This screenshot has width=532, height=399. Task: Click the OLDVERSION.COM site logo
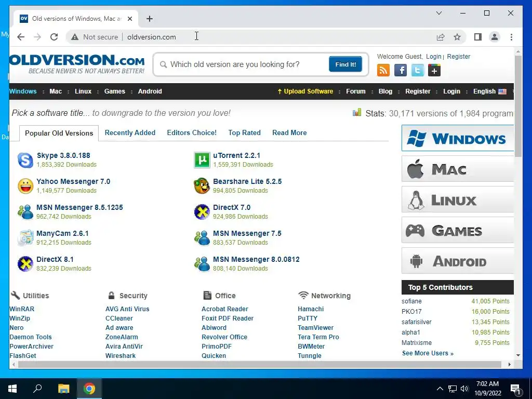[77, 64]
